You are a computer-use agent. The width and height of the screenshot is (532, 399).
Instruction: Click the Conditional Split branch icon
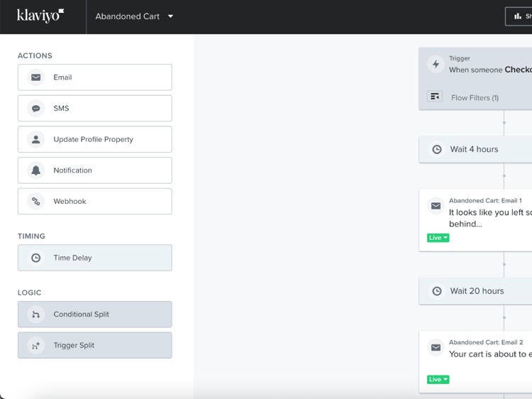coord(36,315)
